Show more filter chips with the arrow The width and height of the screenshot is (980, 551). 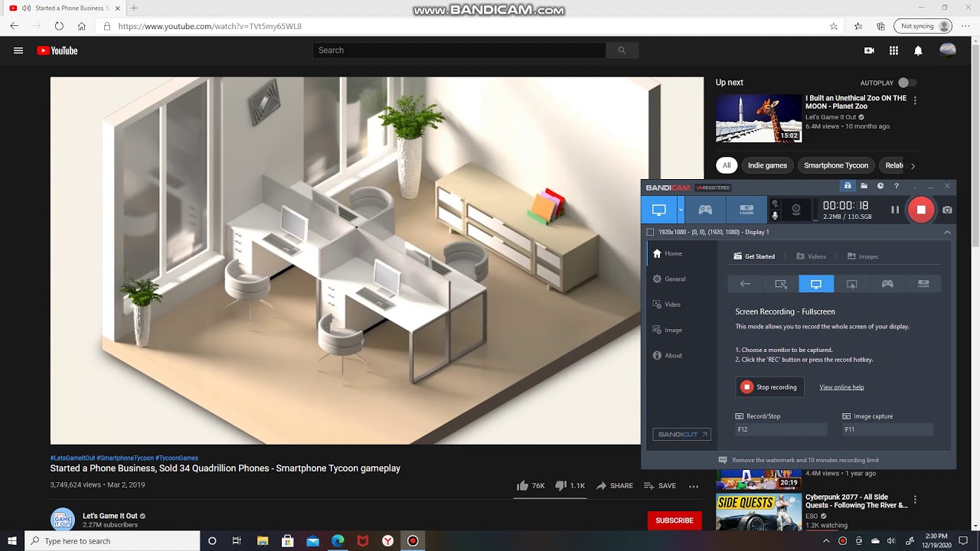point(913,165)
